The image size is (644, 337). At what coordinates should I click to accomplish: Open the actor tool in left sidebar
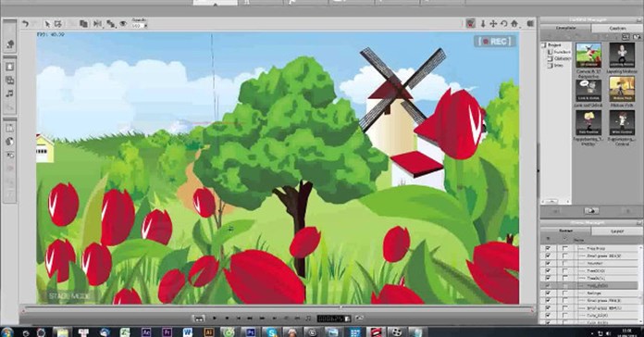coord(10,44)
